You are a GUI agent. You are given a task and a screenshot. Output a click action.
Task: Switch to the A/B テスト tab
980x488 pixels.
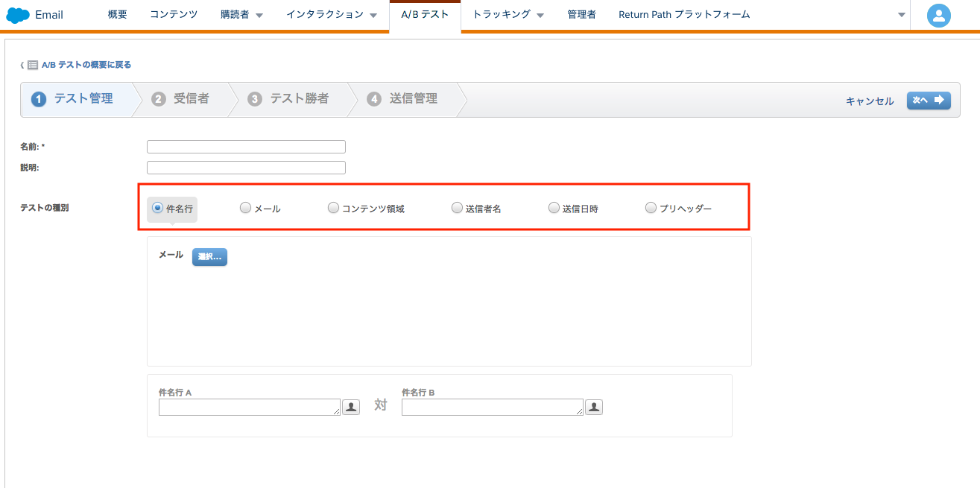coord(425,15)
